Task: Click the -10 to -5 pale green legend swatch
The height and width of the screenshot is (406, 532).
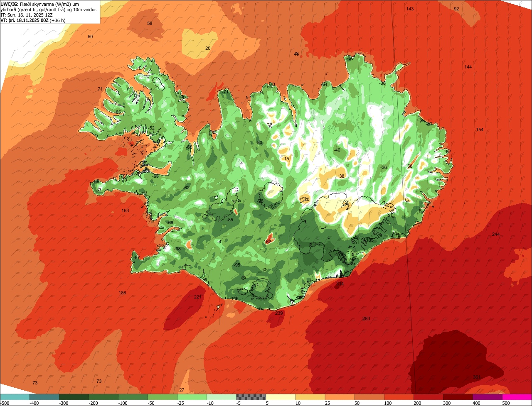Action: pyautogui.click(x=222, y=397)
